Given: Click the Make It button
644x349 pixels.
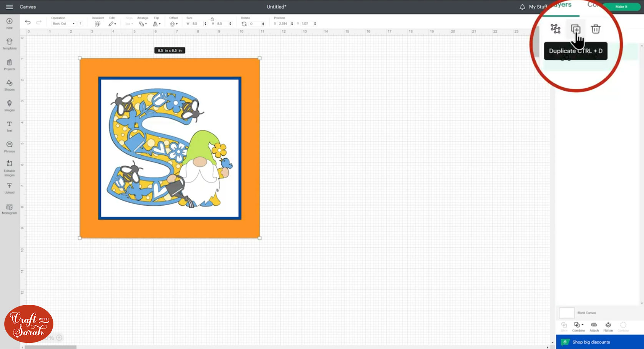Looking at the screenshot, I should tap(621, 7).
